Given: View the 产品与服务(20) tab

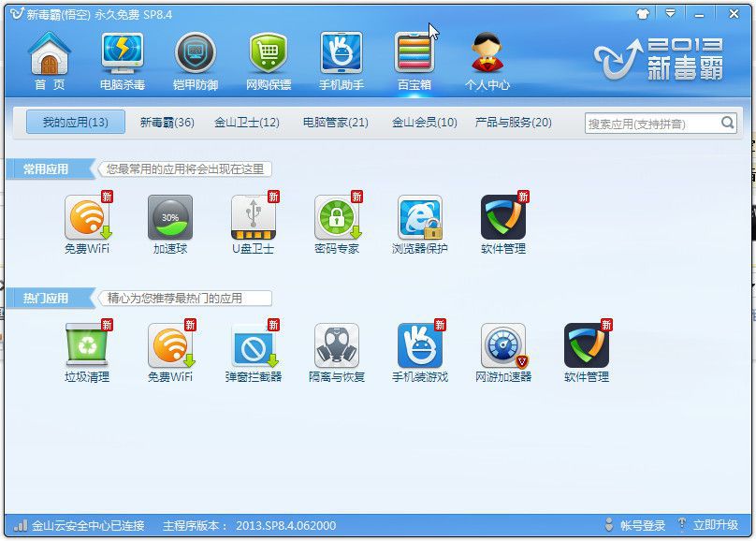Looking at the screenshot, I should tap(514, 123).
